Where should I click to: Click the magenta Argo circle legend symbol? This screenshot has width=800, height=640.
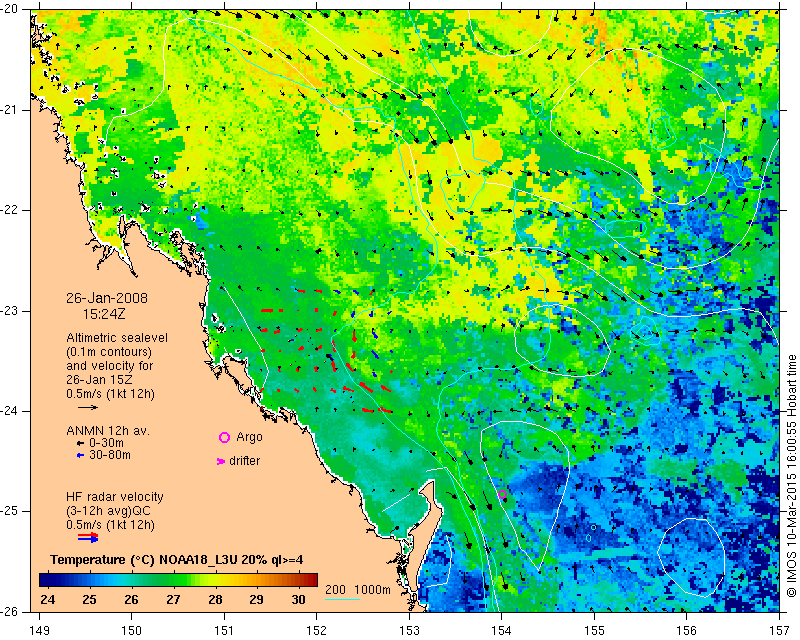(x=224, y=437)
